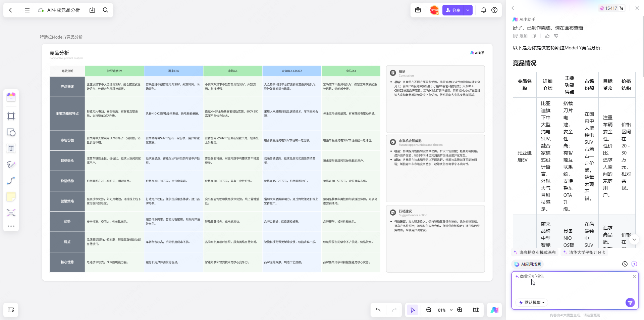
Task: Click the export/download icon in top bar
Action: click(92, 10)
